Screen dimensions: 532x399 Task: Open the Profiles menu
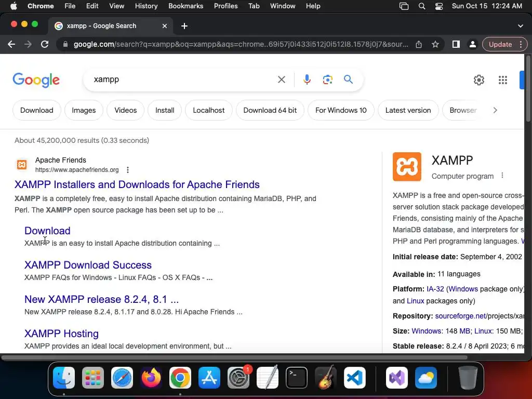pyautogui.click(x=225, y=6)
